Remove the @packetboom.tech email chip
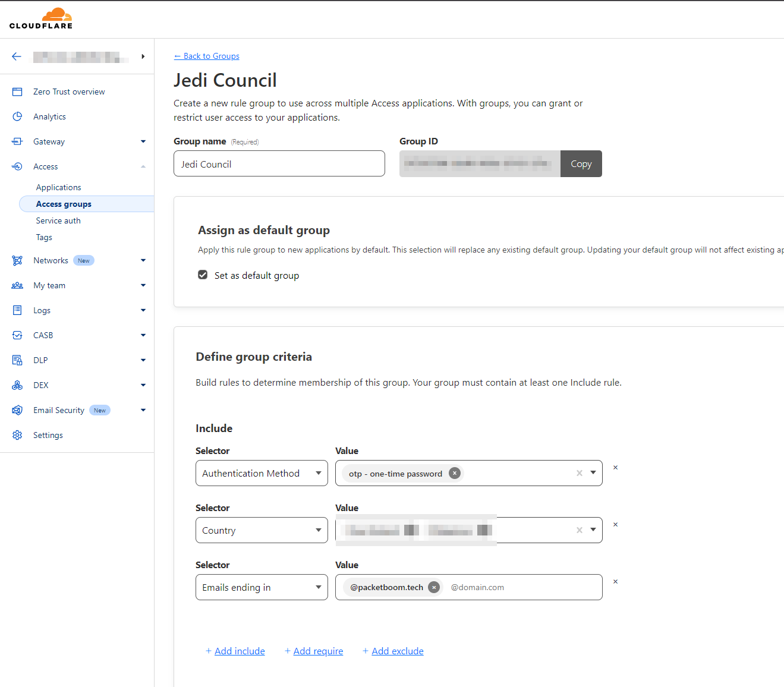The image size is (784, 687). click(x=434, y=588)
